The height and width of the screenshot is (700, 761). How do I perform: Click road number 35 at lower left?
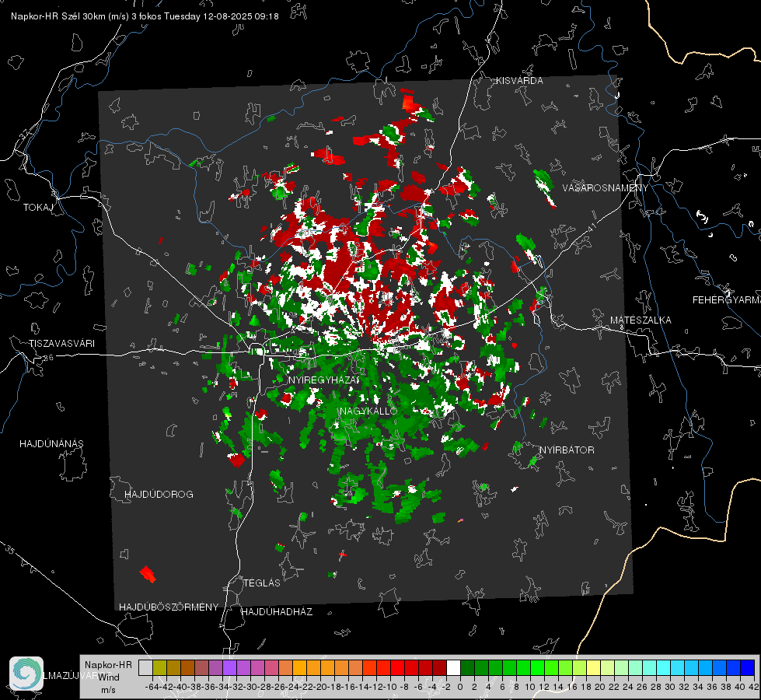click(9, 550)
